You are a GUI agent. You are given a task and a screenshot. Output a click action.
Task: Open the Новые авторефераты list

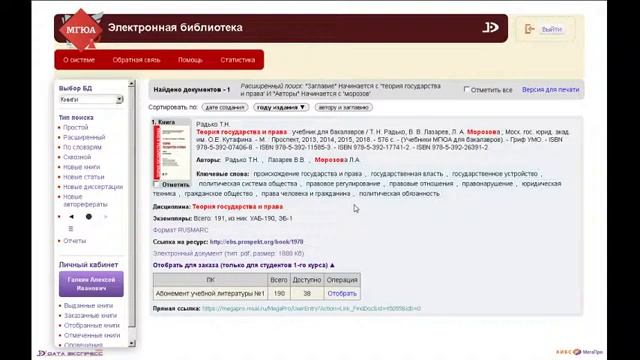pos(85,200)
